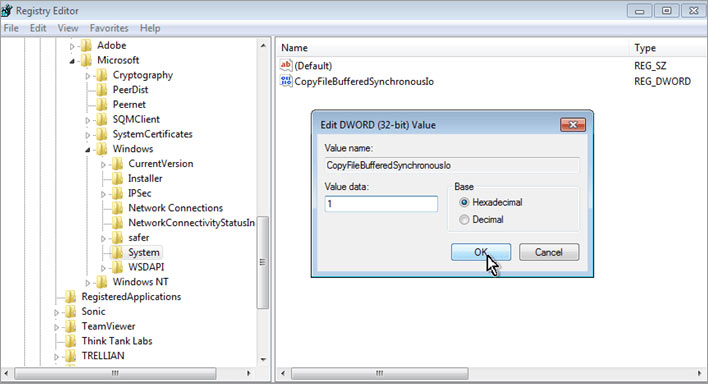Expand the CurrentVersion key

(x=103, y=164)
